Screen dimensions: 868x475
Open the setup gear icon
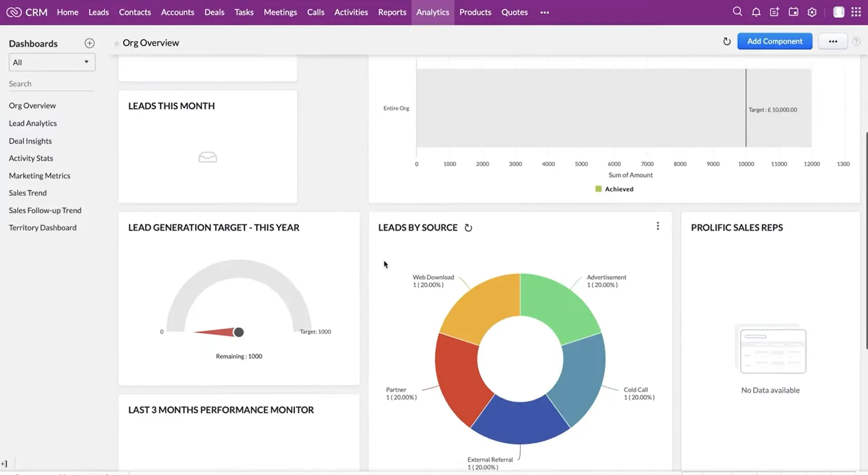pyautogui.click(x=812, y=12)
